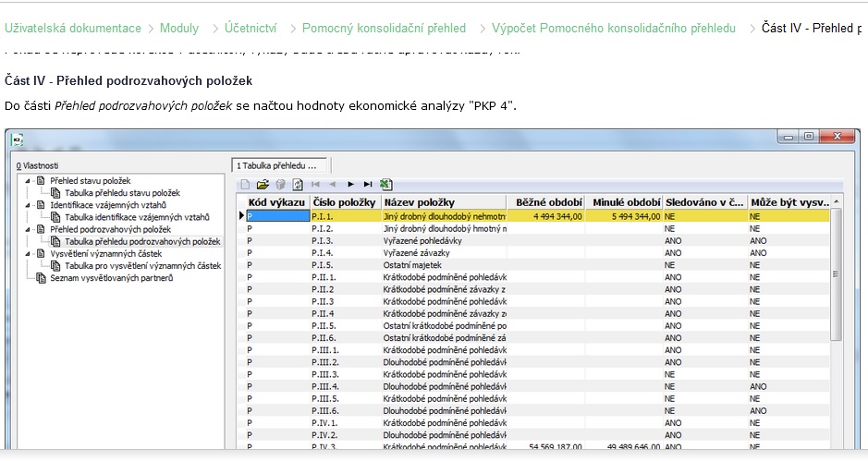Click the Excel export toolbar icon
This screenshot has height=461, width=868.
[x=386, y=184]
